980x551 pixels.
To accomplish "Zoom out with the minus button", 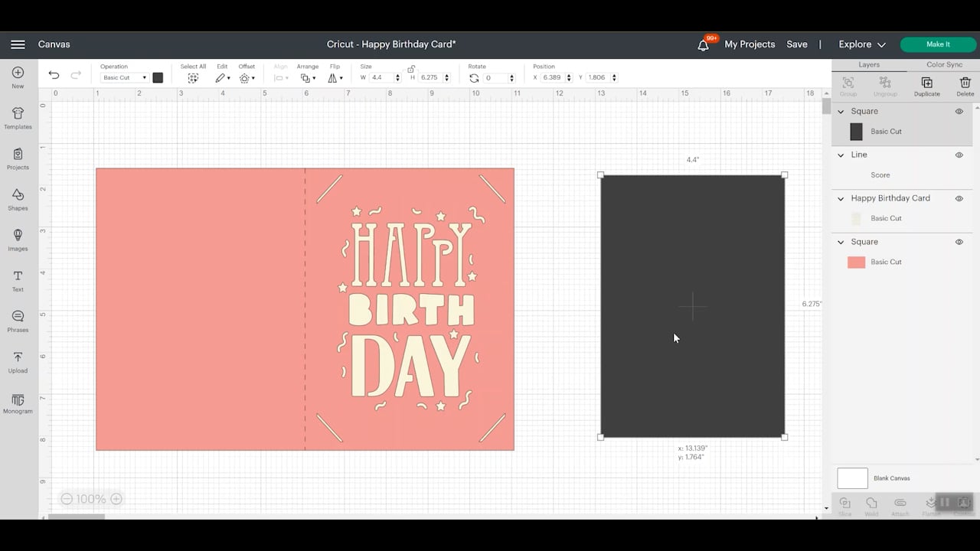I will coord(67,499).
